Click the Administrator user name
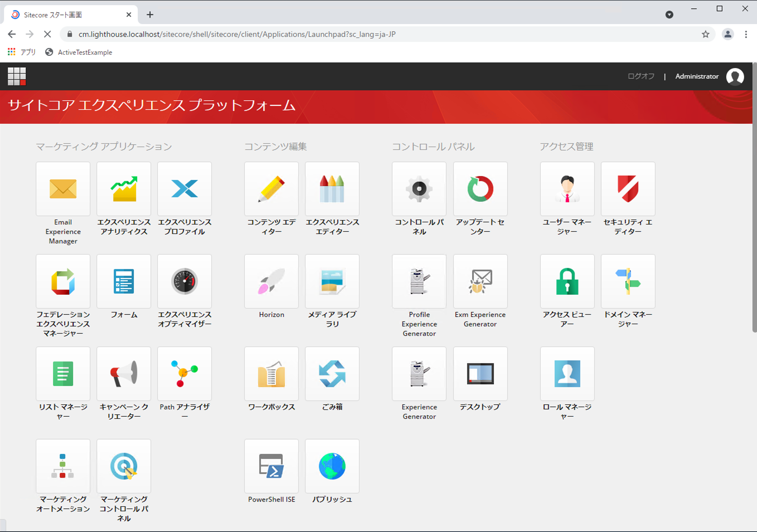Viewport: 757px width, 532px height. coord(697,76)
